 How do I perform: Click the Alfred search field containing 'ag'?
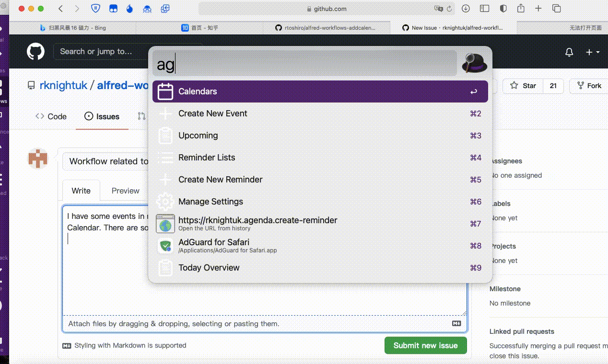(304, 63)
